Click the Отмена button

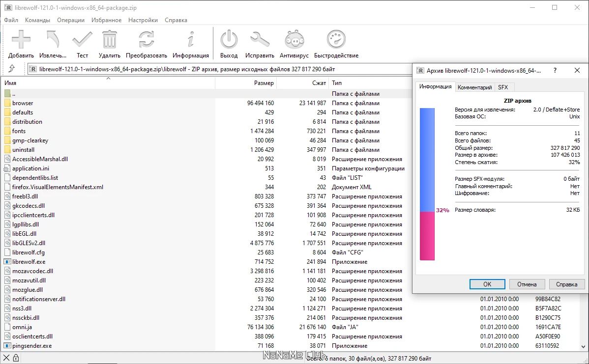point(527,284)
